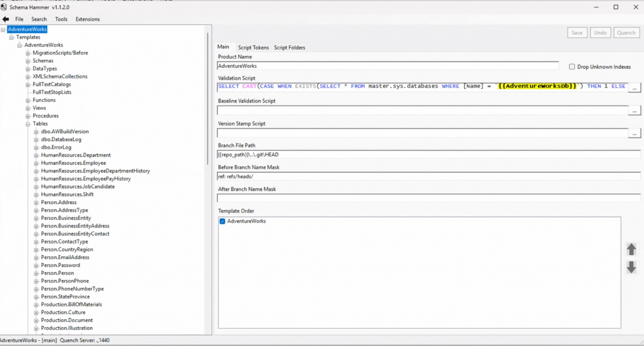Switch to the Script Folders tab
The image size is (644, 346).
(x=290, y=48)
